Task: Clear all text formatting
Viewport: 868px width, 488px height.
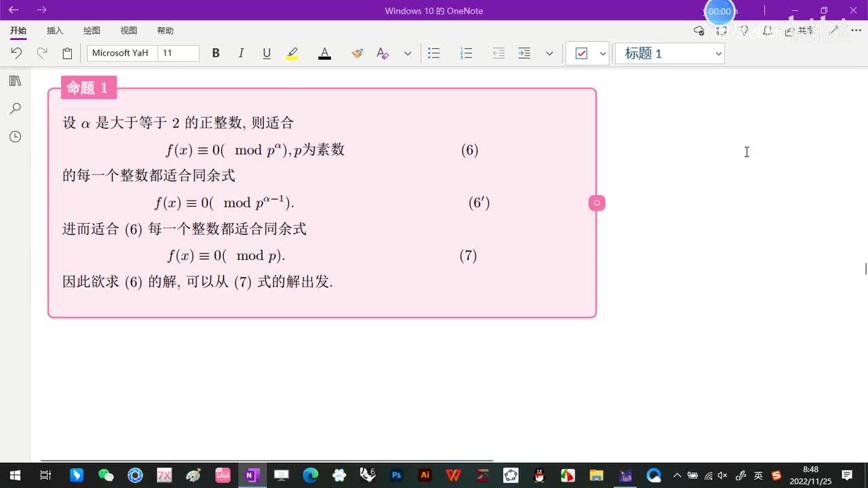Action: 382,53
